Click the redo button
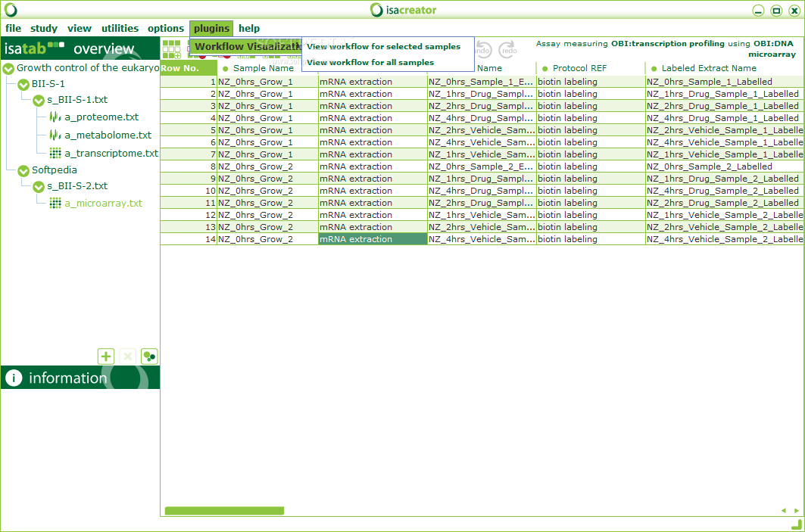This screenshot has width=805, height=532. [x=507, y=50]
